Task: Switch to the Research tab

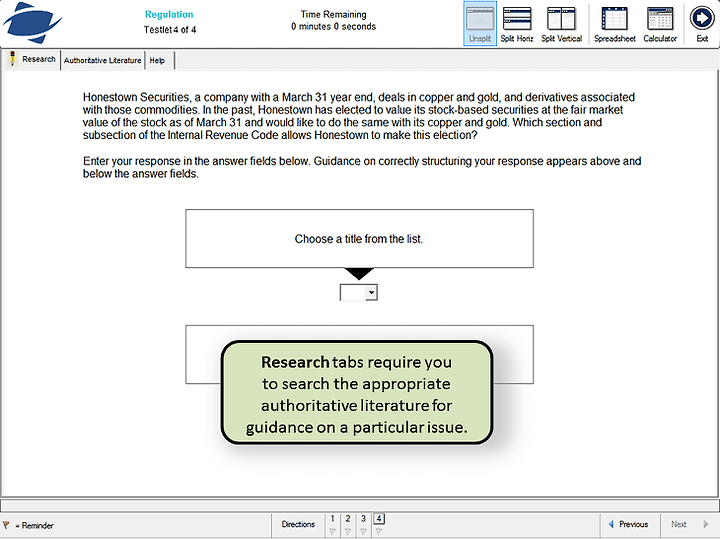Action: click(x=33, y=60)
